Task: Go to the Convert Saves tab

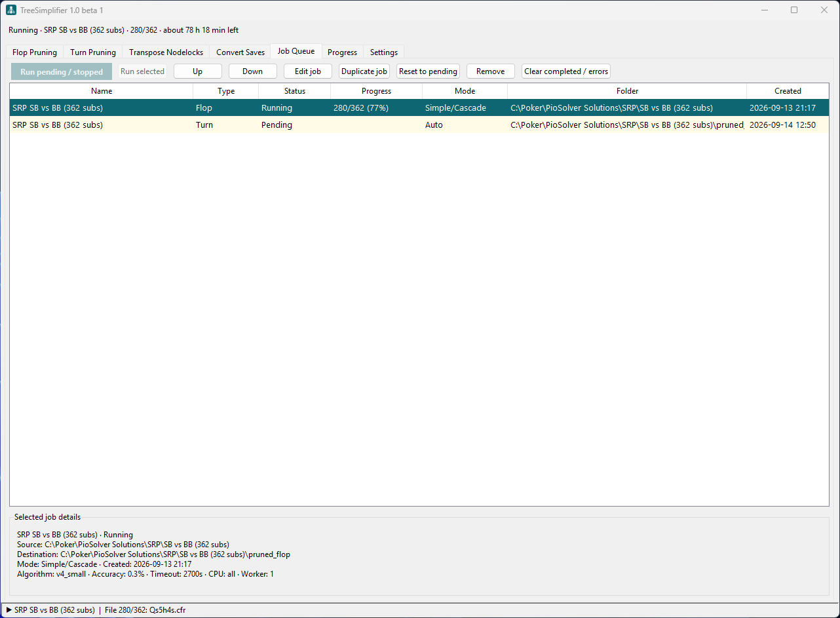Action: (240, 52)
